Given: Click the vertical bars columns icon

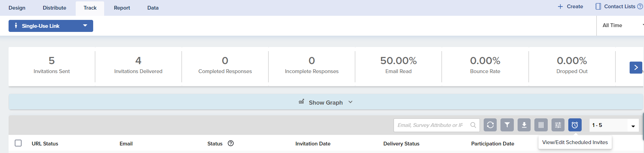Looking at the screenshot, I should click(541, 125).
